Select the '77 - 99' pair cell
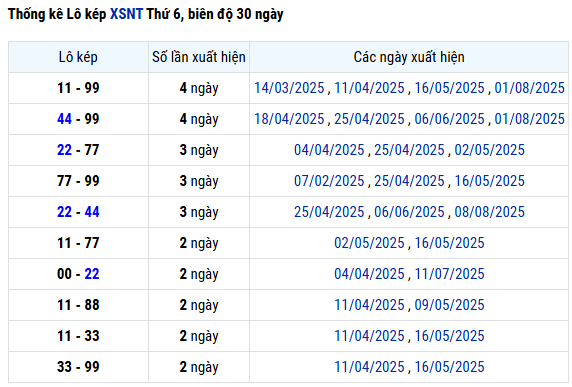The image size is (572, 387). (x=78, y=181)
